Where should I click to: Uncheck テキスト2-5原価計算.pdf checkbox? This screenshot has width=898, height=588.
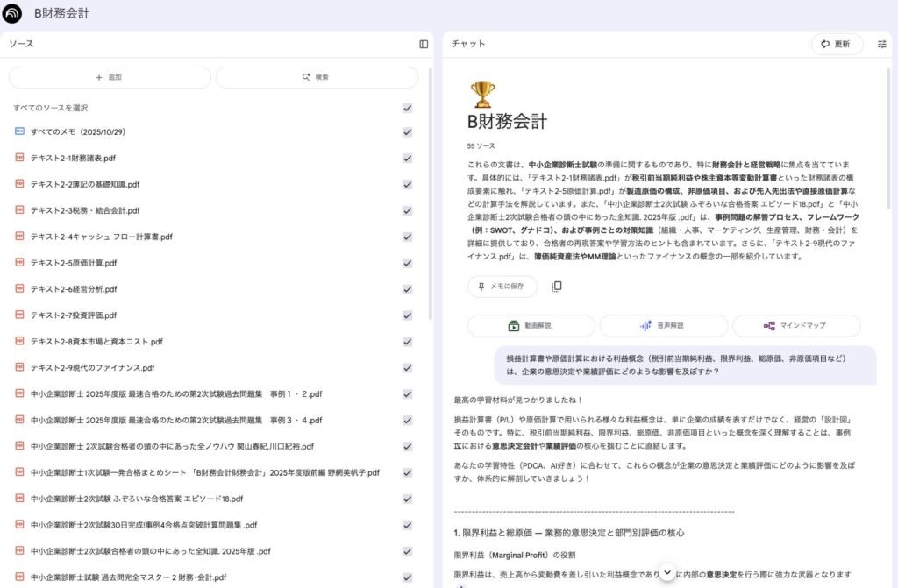pos(407,263)
